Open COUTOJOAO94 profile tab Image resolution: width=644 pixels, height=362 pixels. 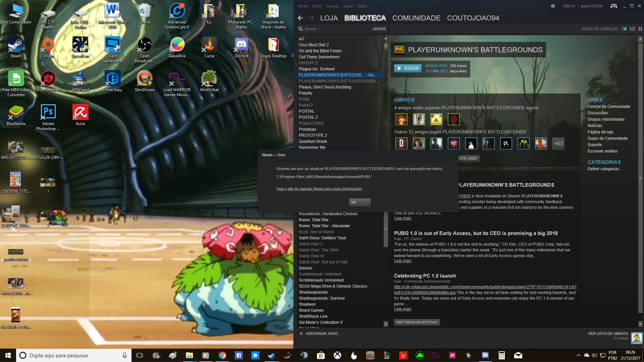click(x=473, y=18)
